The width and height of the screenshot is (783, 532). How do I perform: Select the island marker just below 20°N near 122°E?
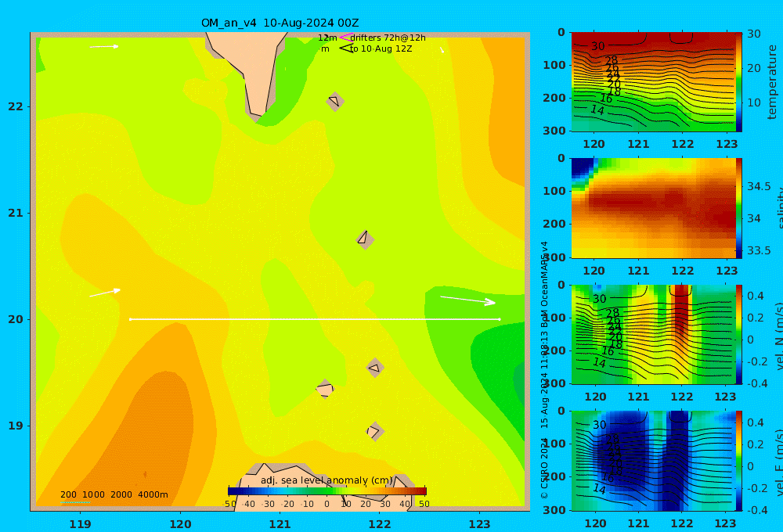click(375, 368)
